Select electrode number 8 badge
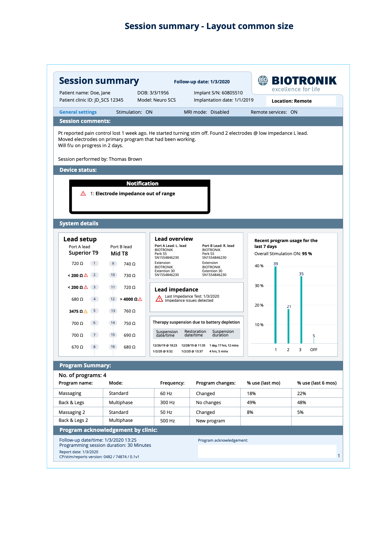This screenshot has width=392, height=533. (x=94, y=347)
